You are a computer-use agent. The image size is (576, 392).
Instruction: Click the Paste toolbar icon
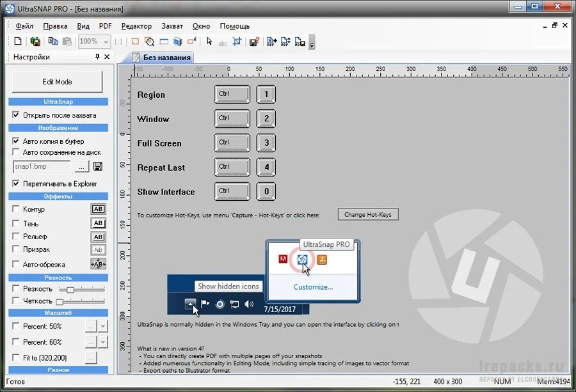click(67, 42)
